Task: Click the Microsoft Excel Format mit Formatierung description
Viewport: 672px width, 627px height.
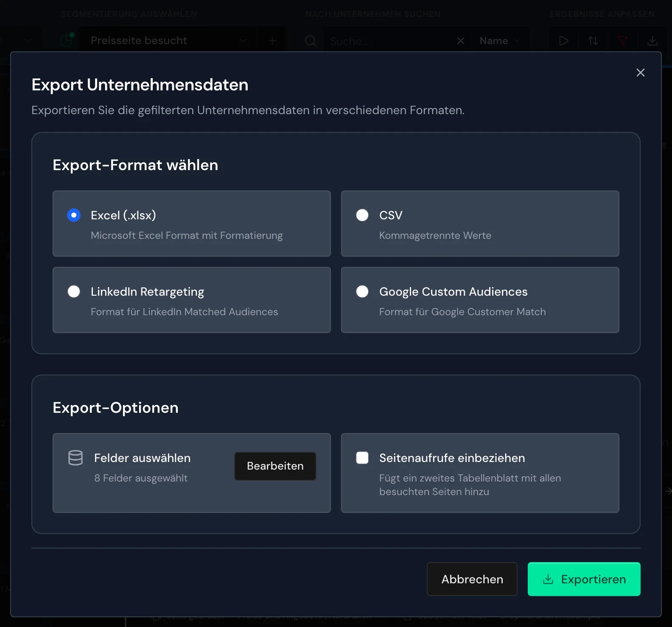Action: [187, 235]
